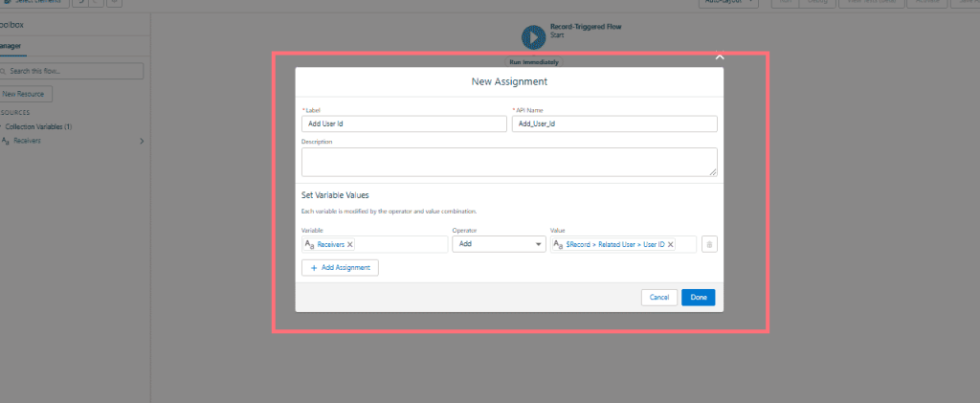Collapse the Collection Variables section

(x=2, y=126)
